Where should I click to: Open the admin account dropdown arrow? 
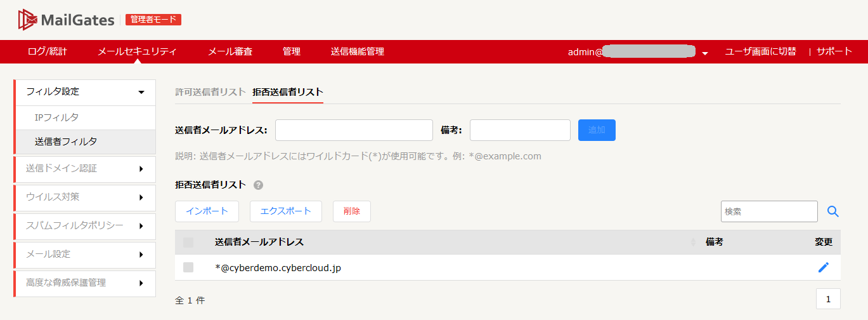[705, 53]
